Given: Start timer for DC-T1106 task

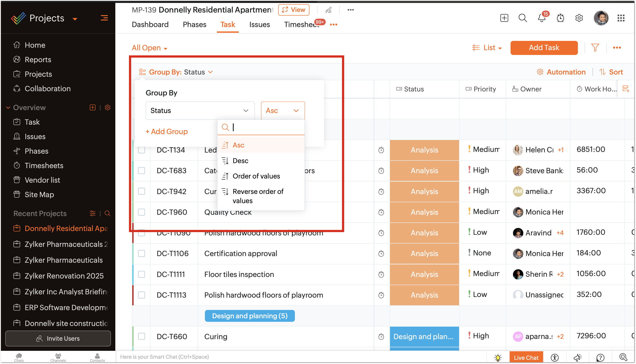Looking at the screenshot, I should (381, 254).
